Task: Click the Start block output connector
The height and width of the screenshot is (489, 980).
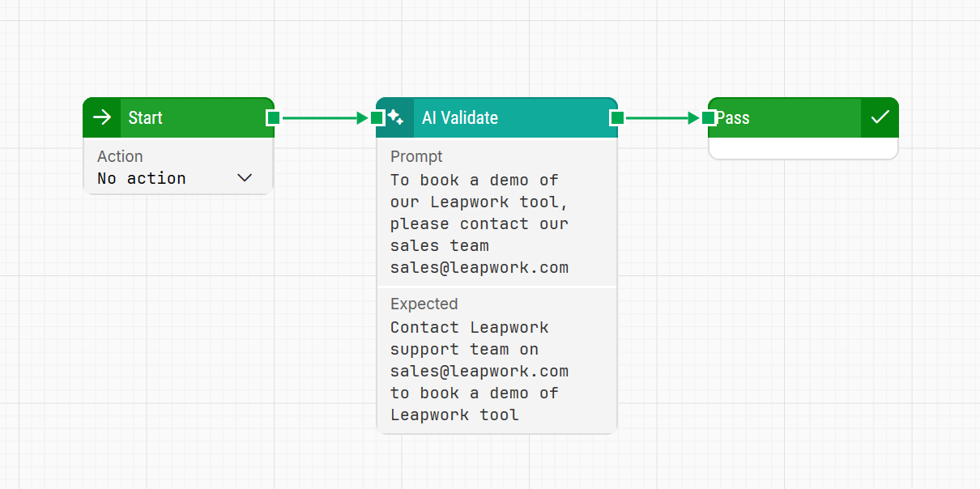Action: [x=274, y=117]
